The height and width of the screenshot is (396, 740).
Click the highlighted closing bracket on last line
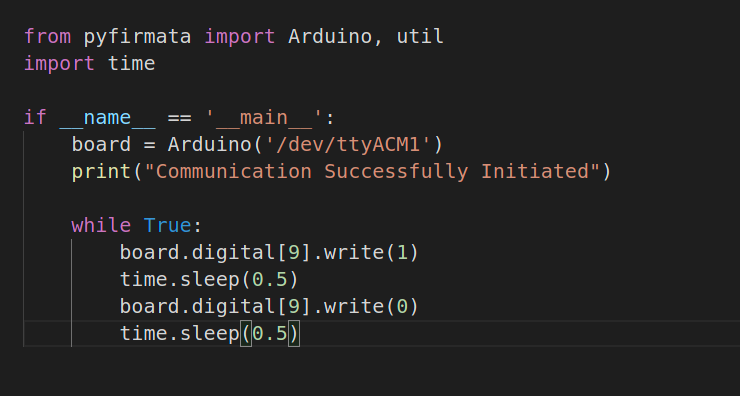294,333
